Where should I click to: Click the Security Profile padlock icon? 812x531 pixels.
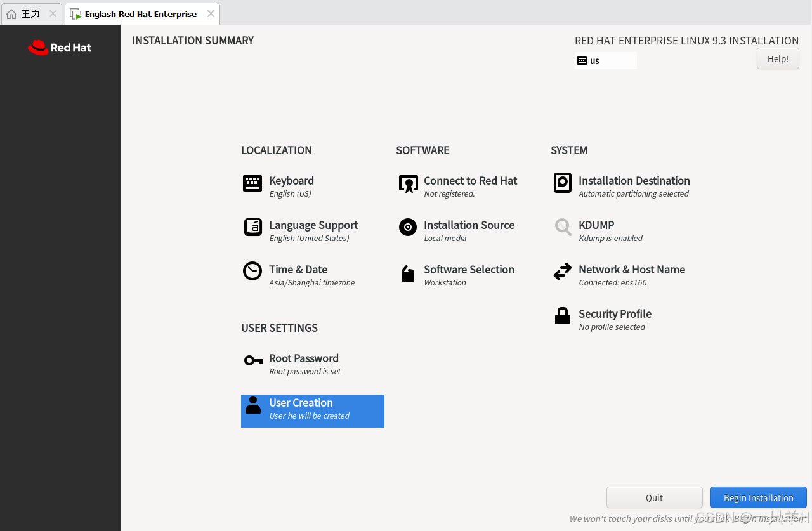(563, 315)
